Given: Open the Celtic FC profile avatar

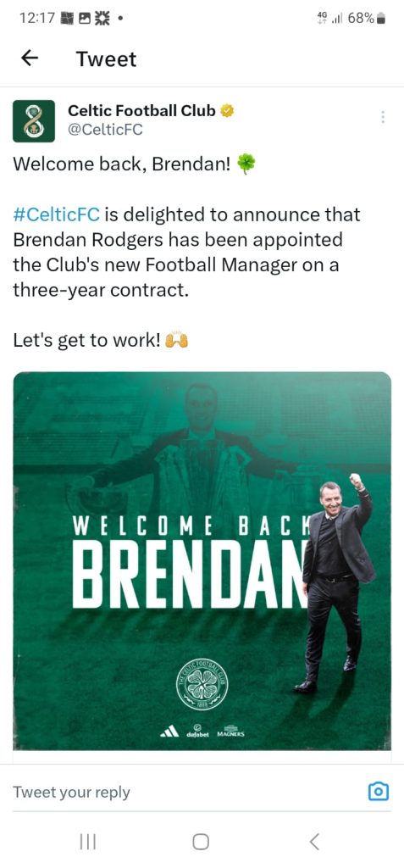Looking at the screenshot, I should coord(34,121).
